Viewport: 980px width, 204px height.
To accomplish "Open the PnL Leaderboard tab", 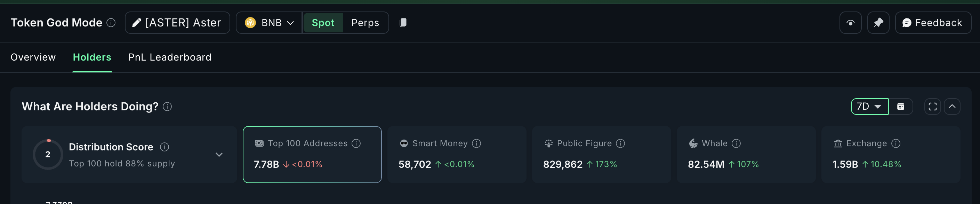I will pos(170,57).
